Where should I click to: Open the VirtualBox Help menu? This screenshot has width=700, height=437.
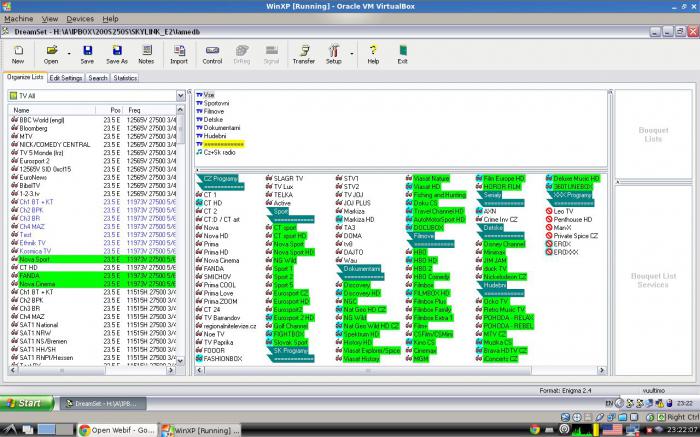110,19
